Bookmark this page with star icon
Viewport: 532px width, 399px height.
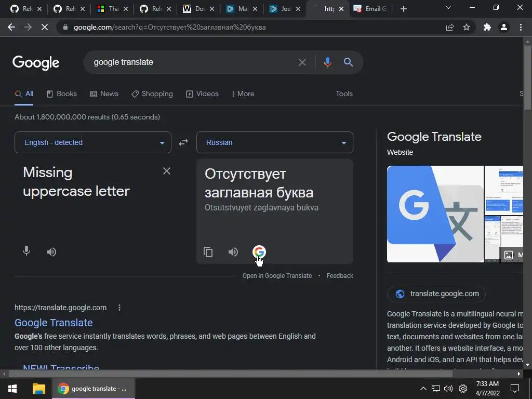click(x=467, y=27)
